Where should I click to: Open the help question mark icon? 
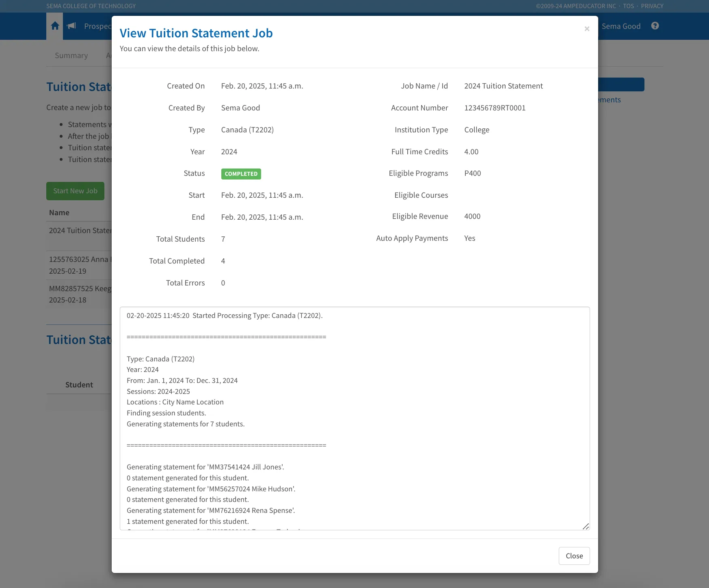point(655,26)
